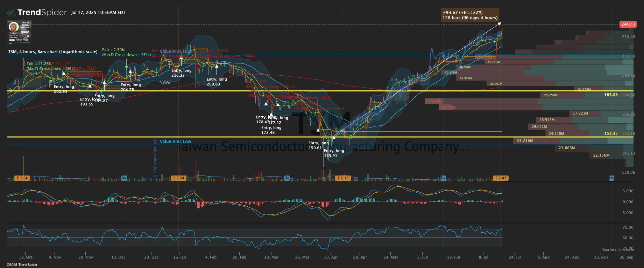Select the 185.23 yellow level price label
Image resolution: width=644 pixels, height=268 pixels.
[611, 95]
